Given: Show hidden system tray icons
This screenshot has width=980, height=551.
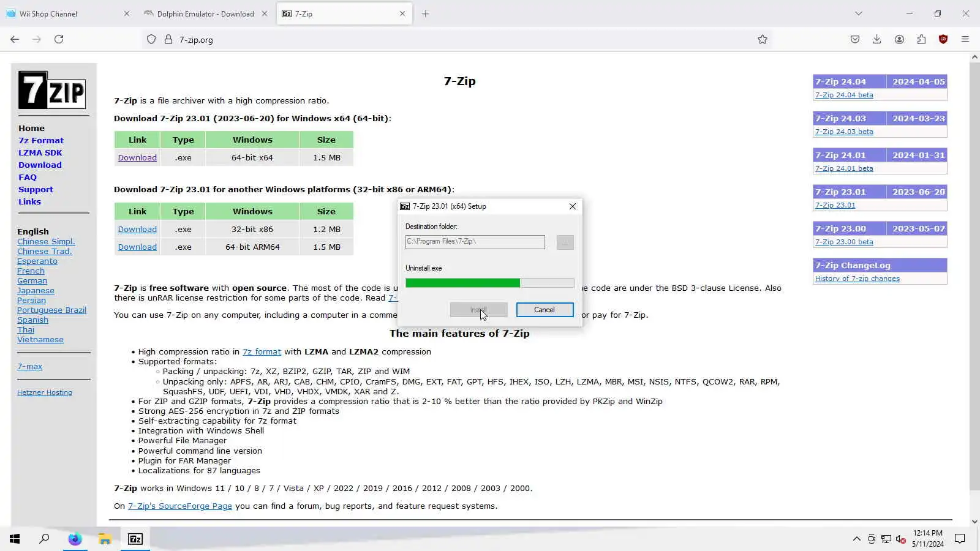Looking at the screenshot, I should [x=856, y=539].
